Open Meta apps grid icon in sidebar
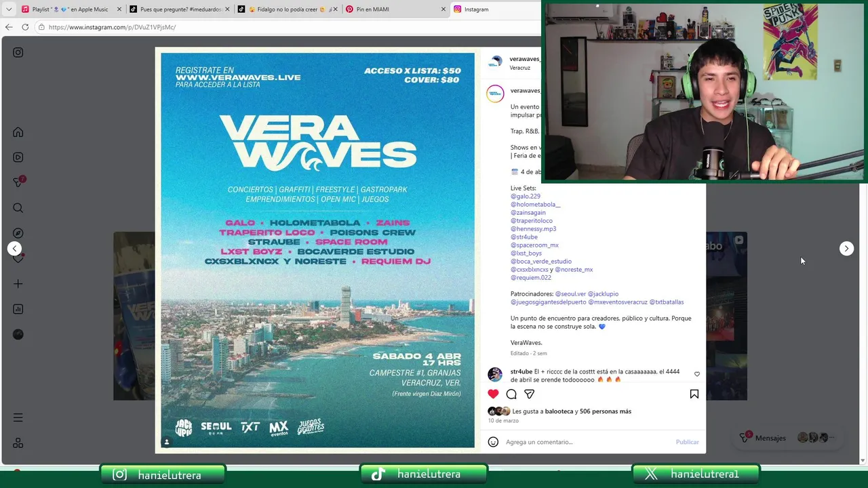Image resolution: width=868 pixels, height=488 pixels. (18, 443)
